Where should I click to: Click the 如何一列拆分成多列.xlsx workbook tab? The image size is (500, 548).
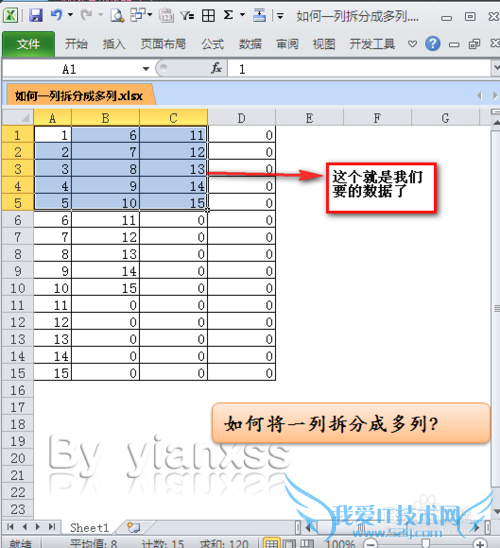[x=79, y=95]
